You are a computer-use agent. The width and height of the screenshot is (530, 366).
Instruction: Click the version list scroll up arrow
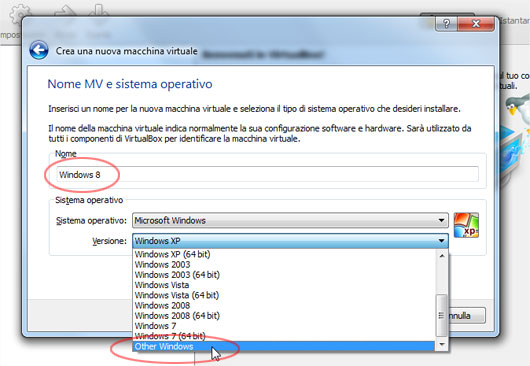[x=441, y=256]
